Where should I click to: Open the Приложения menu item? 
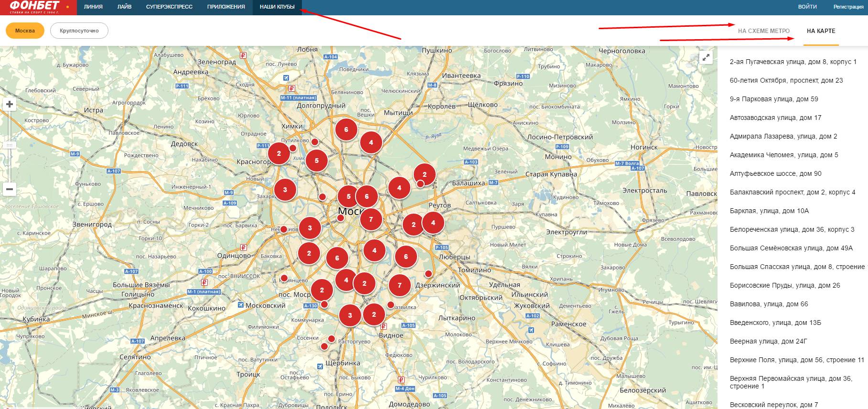(x=226, y=7)
